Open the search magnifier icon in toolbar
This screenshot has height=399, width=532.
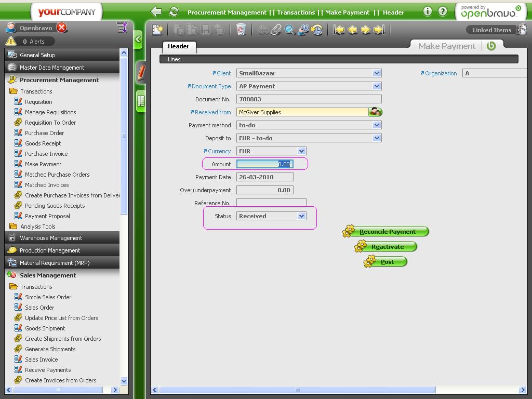point(289,30)
